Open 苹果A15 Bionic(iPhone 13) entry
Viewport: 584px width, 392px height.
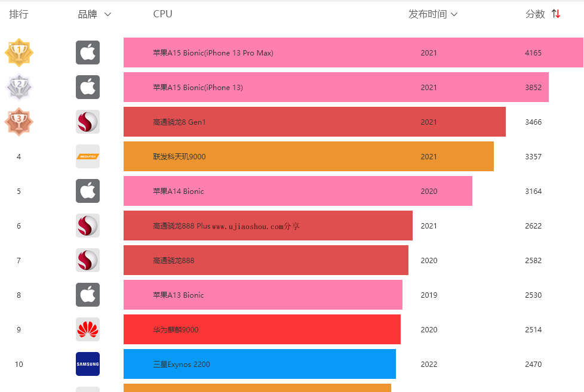pyautogui.click(x=198, y=87)
